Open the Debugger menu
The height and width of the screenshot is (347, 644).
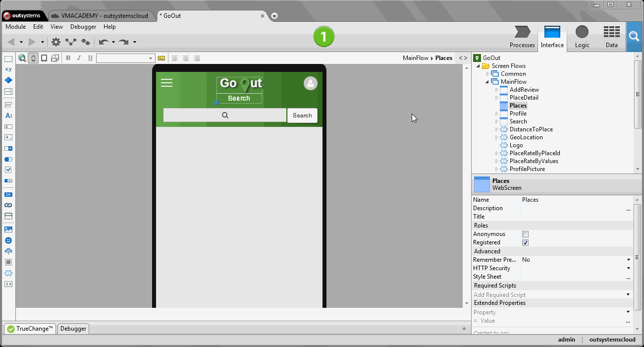pyautogui.click(x=83, y=27)
